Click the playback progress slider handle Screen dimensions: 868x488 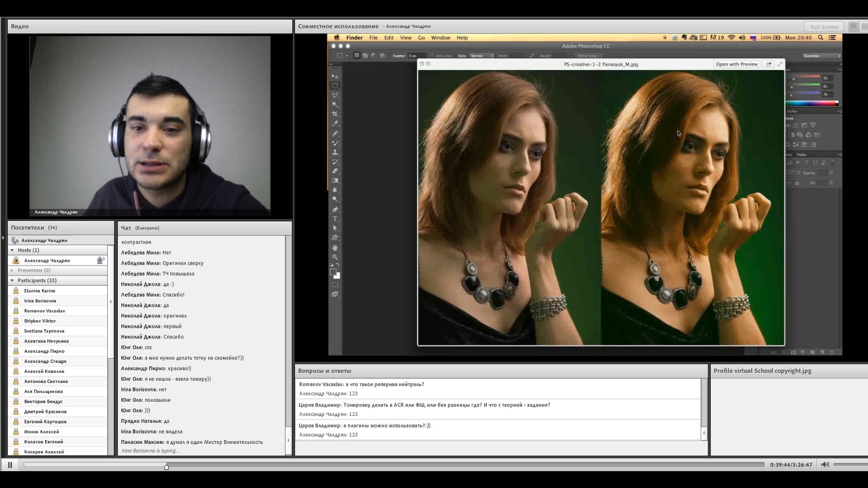coord(167,466)
